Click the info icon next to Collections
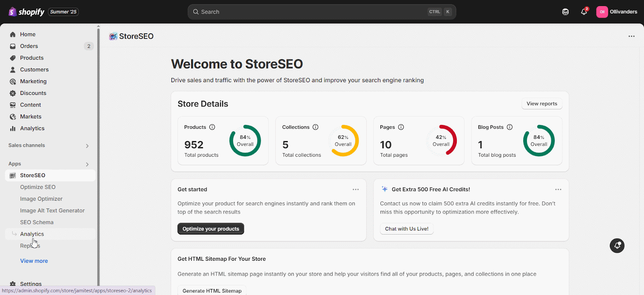Image resolution: width=644 pixels, height=295 pixels. point(316,127)
